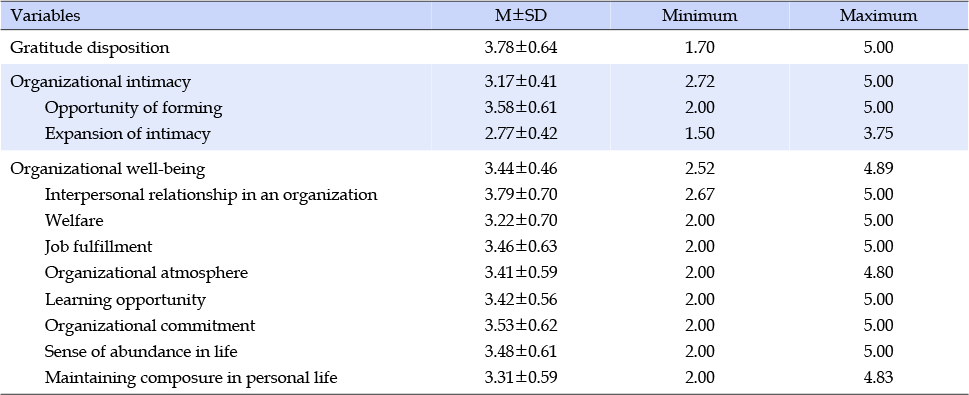Click the Variables column header
969x395 pixels.
[45, 16]
